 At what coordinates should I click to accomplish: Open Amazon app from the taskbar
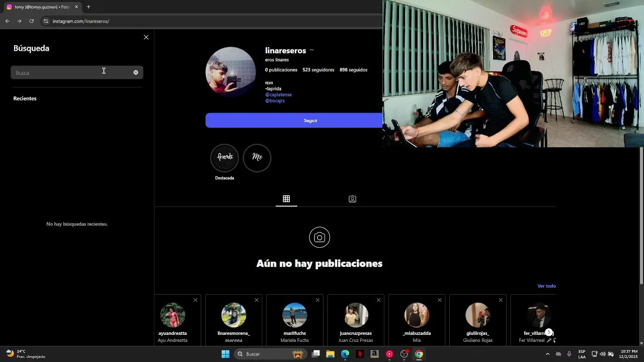374,354
